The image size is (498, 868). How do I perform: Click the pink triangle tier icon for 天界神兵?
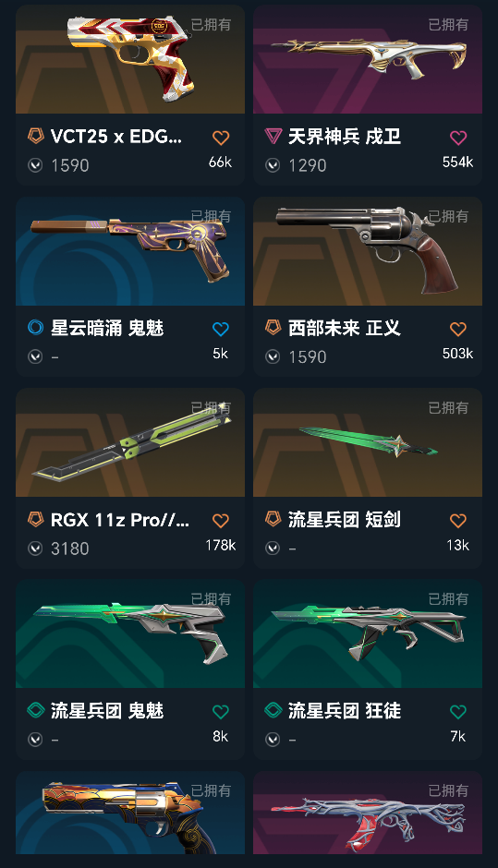tap(273, 136)
